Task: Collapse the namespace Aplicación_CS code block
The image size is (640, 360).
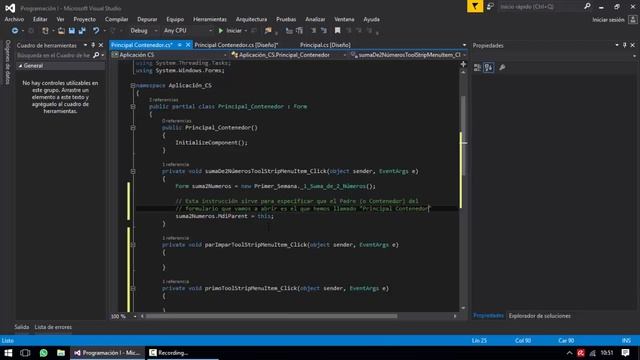Action: [133, 85]
